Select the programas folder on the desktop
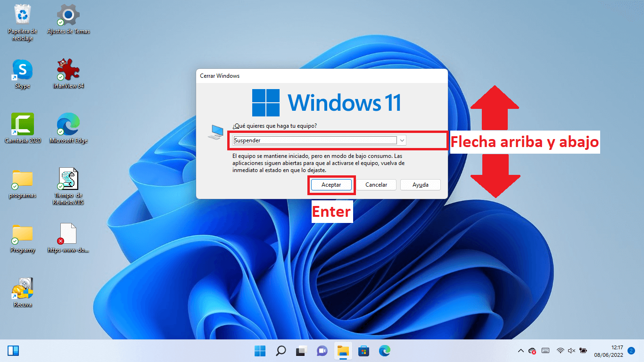 (x=22, y=183)
